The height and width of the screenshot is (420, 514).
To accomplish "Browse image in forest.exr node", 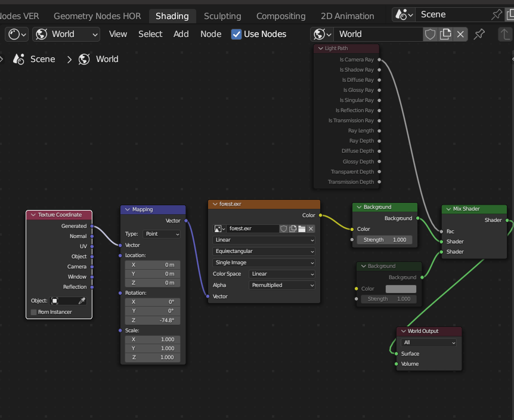I will pyautogui.click(x=219, y=228).
